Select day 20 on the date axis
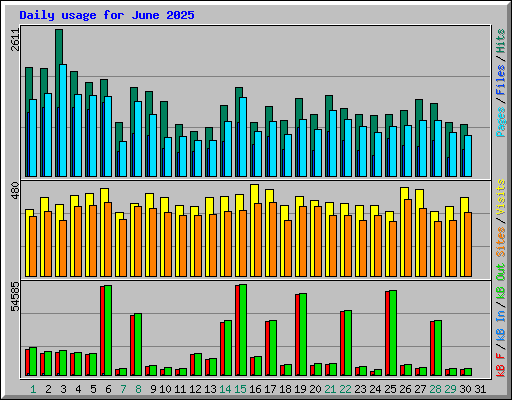The image size is (512, 400). click(315, 389)
